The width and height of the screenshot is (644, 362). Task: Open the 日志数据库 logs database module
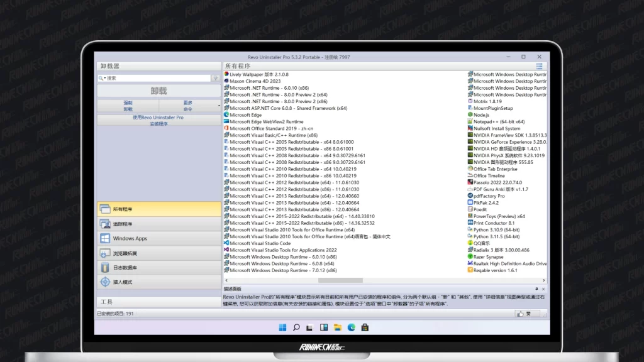125,268
